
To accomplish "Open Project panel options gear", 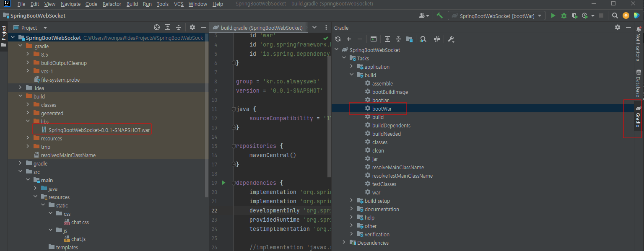I will pos(192,27).
